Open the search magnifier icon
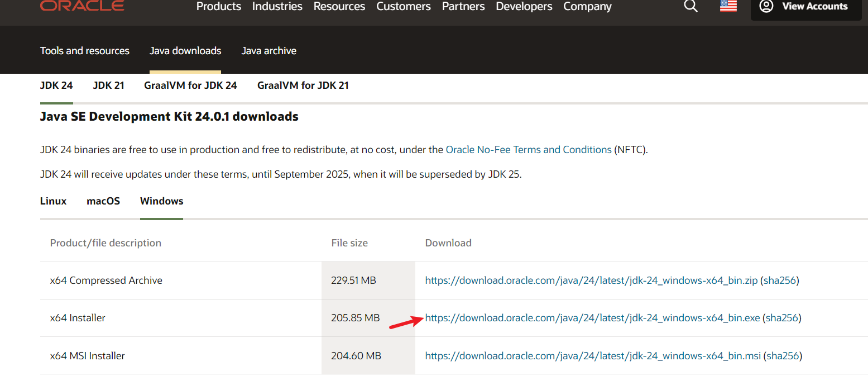The image size is (868, 385). pyautogui.click(x=690, y=6)
